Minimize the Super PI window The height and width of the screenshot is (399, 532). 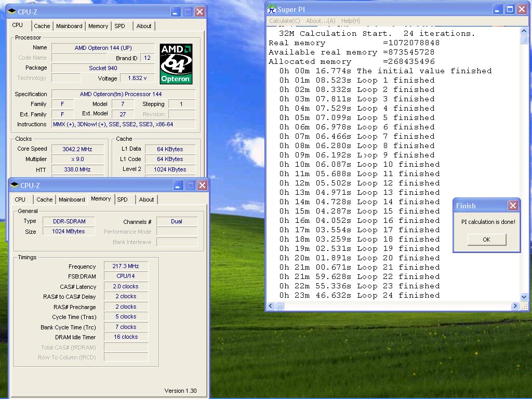498,9
